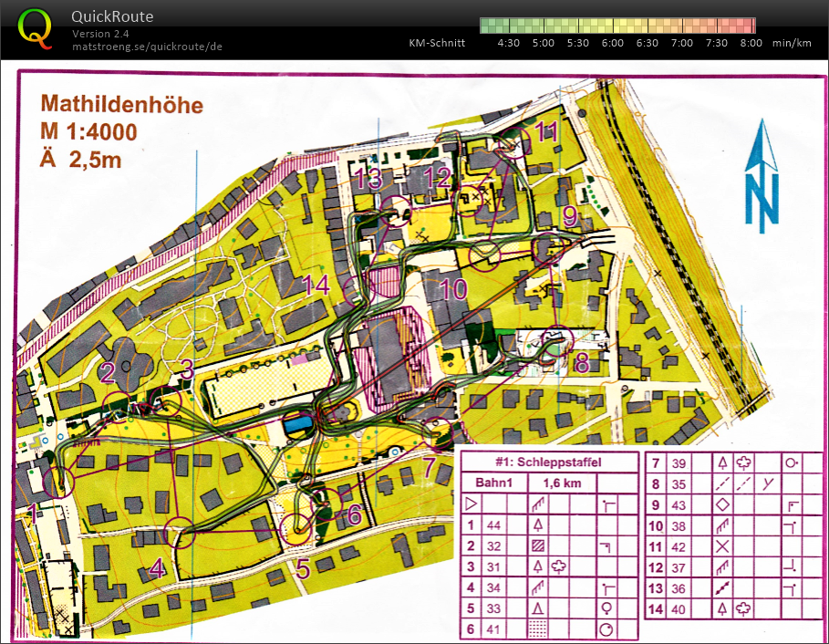Click the QuickRoute title text
This screenshot has height=644, width=829.
(x=111, y=16)
